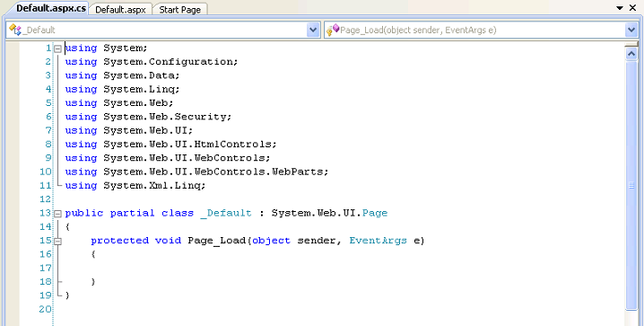Click 'using System.Web;' on line 5
This screenshot has width=644, height=326.
click(119, 102)
